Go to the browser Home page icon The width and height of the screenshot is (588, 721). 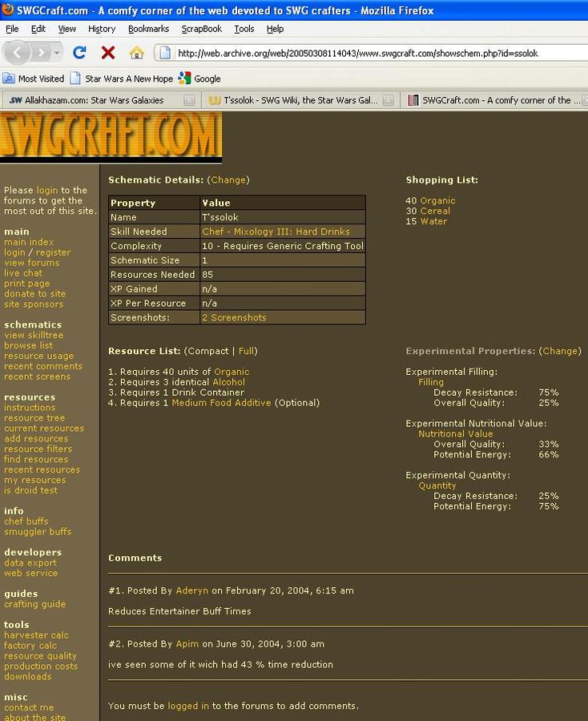coord(137,53)
